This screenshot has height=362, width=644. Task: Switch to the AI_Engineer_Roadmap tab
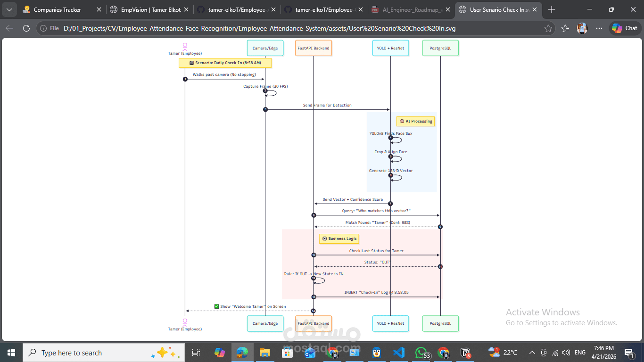(x=411, y=9)
